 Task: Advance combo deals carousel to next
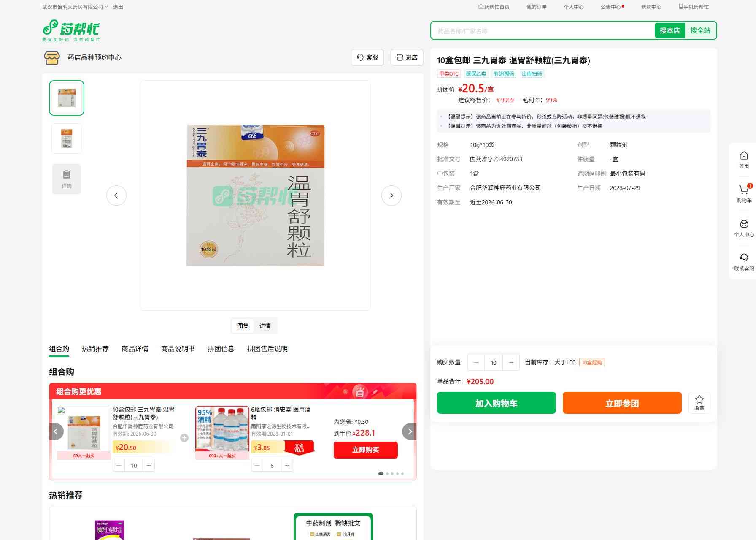point(409,431)
